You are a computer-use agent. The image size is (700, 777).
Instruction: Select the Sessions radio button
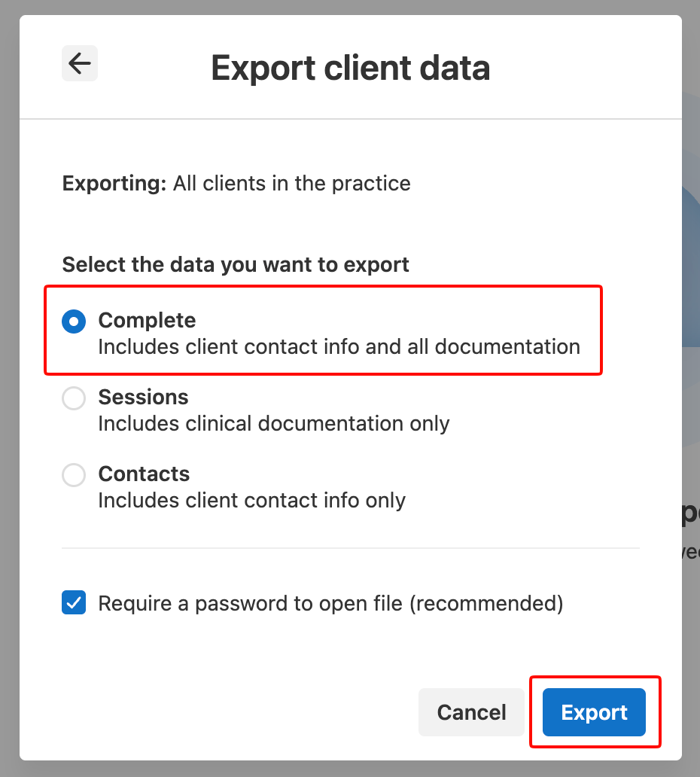(74, 398)
